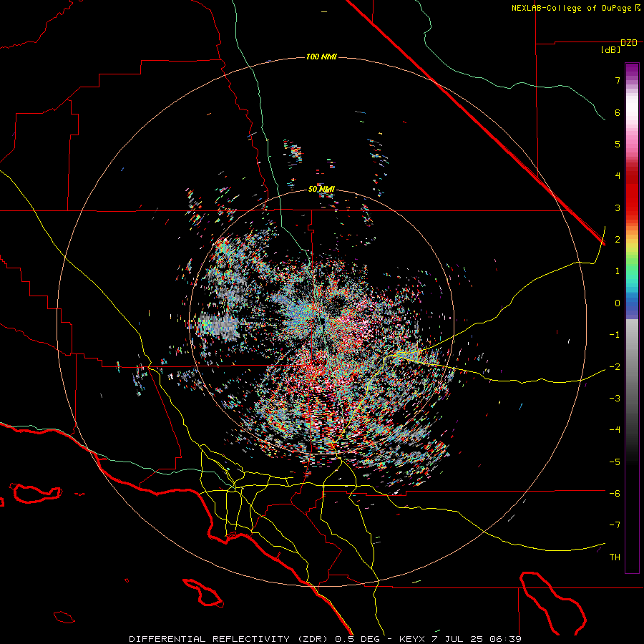
Task: Click the (ZDR) text in caption
Action: pyautogui.click(x=313, y=639)
